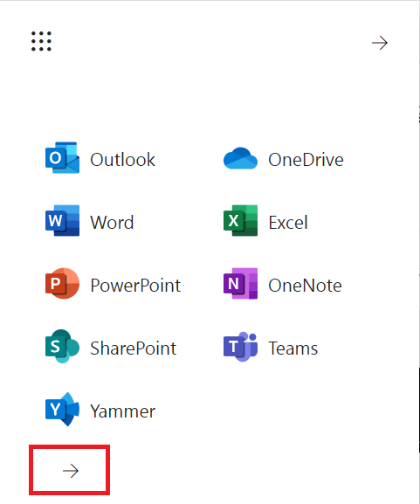Launch OneDrive from the app list
The height and width of the screenshot is (504, 420).
(x=284, y=158)
